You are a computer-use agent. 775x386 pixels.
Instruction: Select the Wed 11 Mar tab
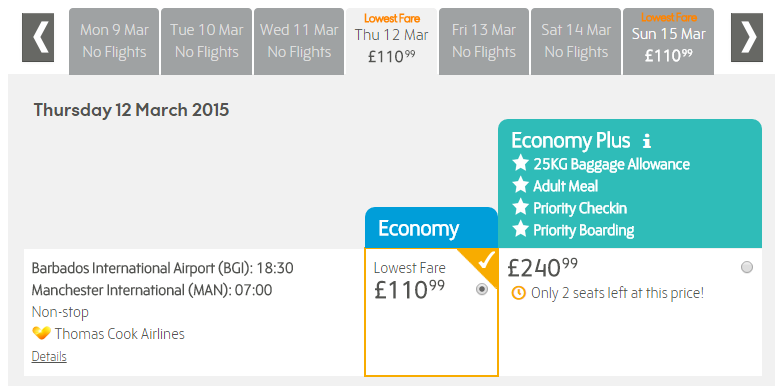coord(299,42)
